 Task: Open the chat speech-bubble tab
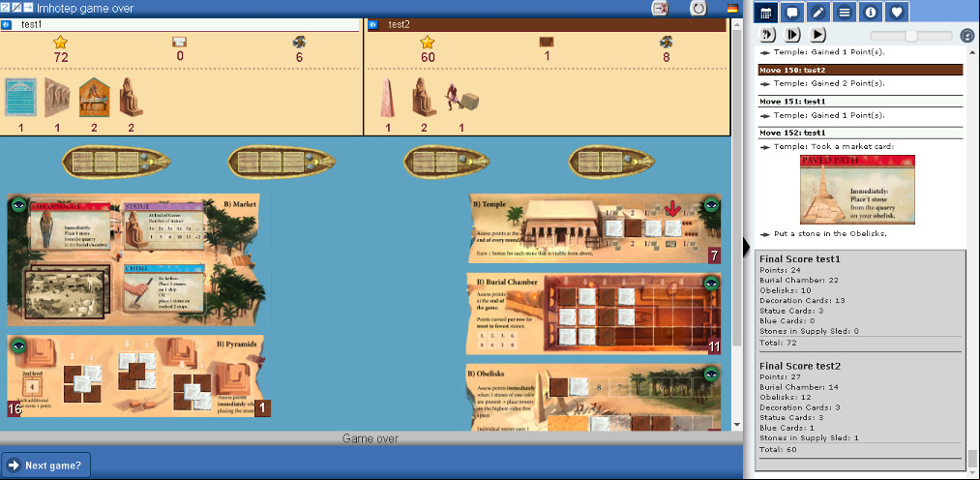792,12
